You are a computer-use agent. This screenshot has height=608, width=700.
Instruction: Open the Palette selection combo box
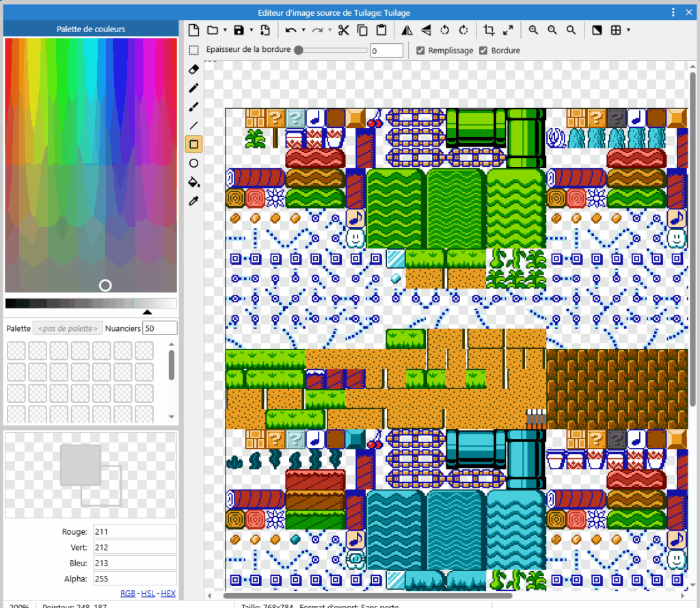tap(68, 328)
